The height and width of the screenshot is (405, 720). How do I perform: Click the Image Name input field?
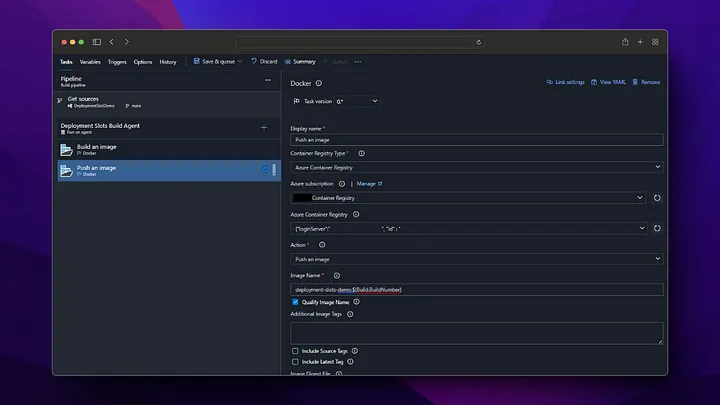[477, 289]
